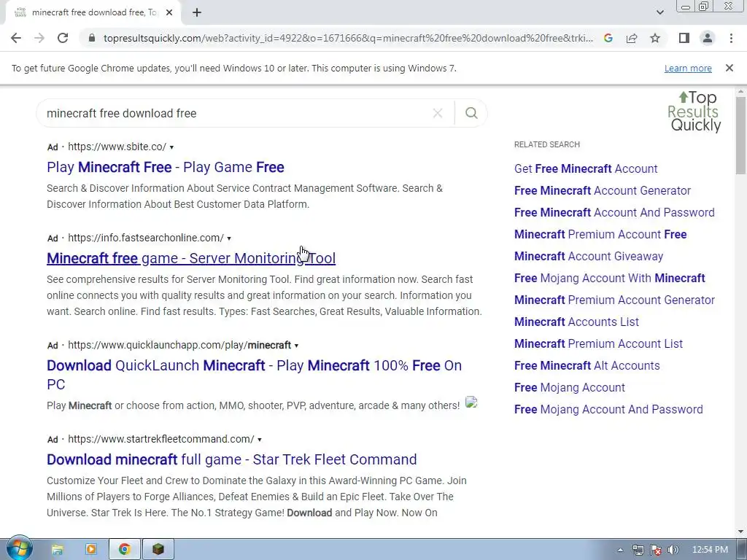Open the Learn more link about updates
This screenshot has height=560, width=747.
tap(688, 68)
